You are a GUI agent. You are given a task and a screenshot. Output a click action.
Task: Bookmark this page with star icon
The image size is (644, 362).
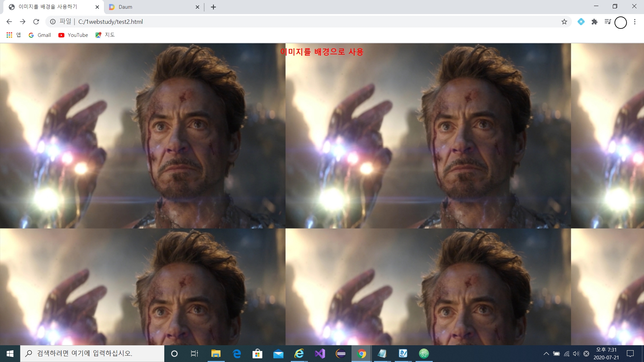564,22
